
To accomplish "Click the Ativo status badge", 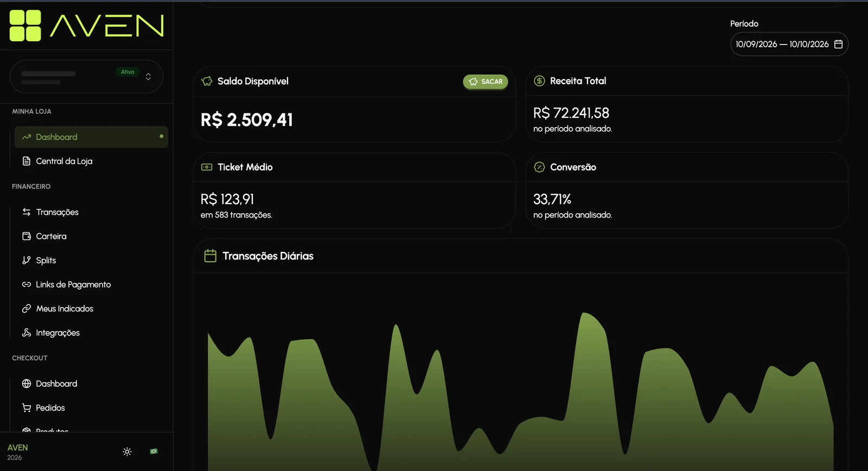I will 127,72.
